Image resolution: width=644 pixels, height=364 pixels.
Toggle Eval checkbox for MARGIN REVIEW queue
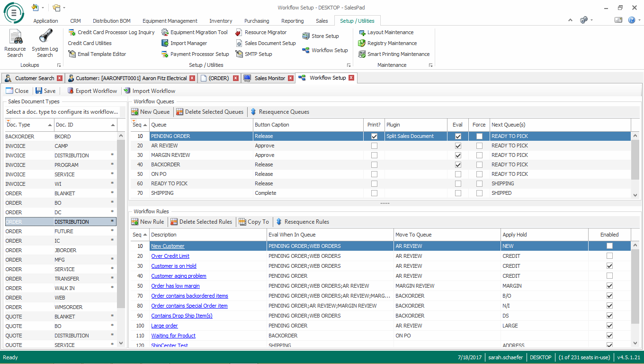point(458,155)
